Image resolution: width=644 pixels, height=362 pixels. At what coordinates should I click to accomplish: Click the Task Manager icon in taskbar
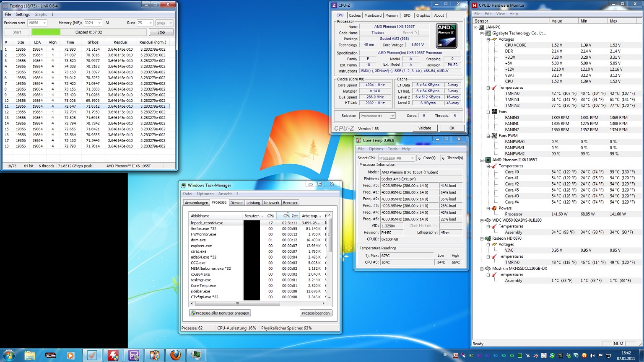coord(195,355)
